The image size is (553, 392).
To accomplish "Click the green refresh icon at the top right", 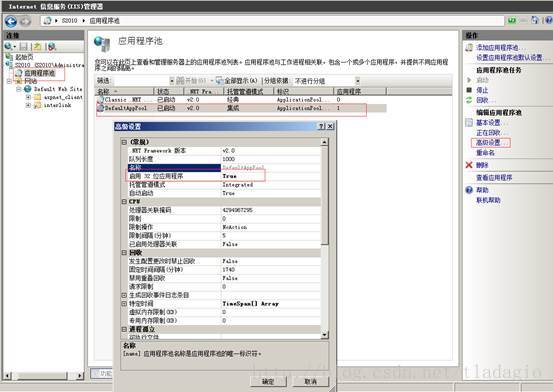I will 511,20.
